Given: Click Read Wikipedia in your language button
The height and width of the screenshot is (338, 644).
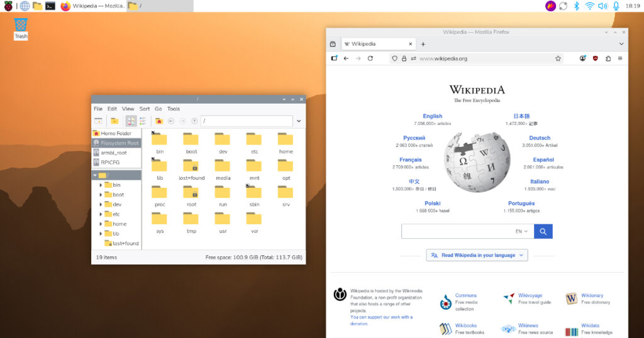Looking at the screenshot, I should click(x=477, y=255).
